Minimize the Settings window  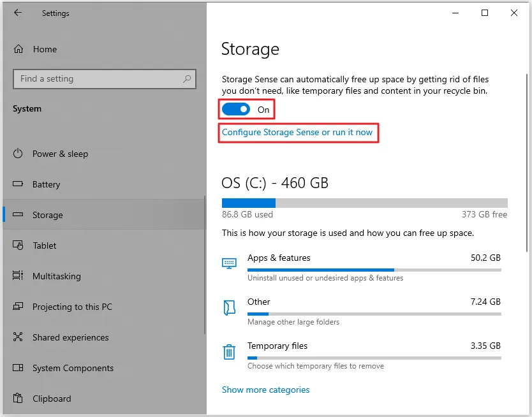click(455, 13)
